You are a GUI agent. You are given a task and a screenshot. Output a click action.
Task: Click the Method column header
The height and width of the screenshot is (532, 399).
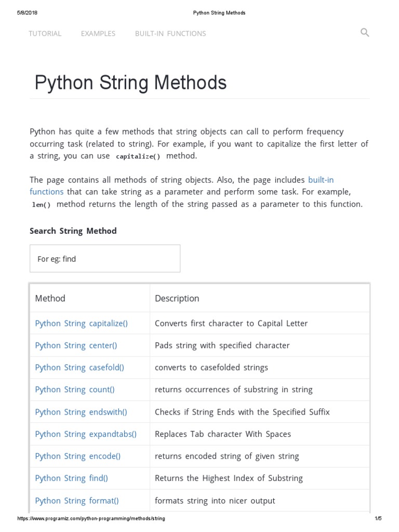(50, 298)
